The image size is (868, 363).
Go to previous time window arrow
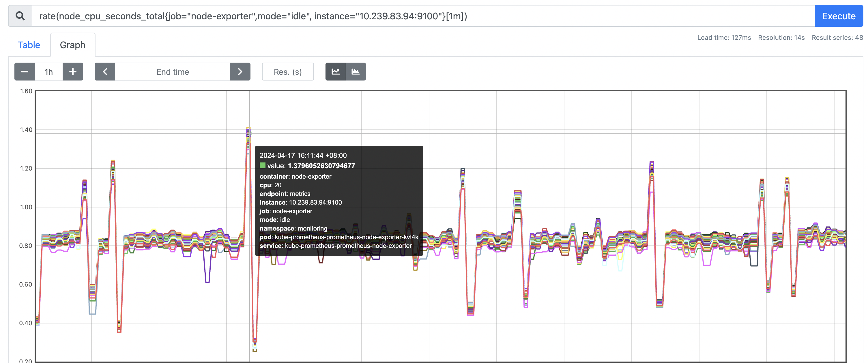(x=105, y=72)
